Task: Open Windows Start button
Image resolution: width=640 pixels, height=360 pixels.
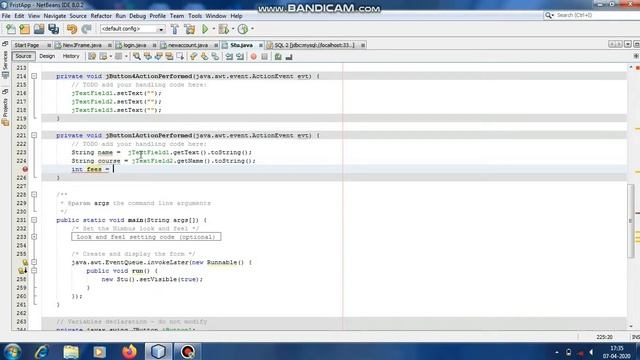Action: (x=12, y=351)
